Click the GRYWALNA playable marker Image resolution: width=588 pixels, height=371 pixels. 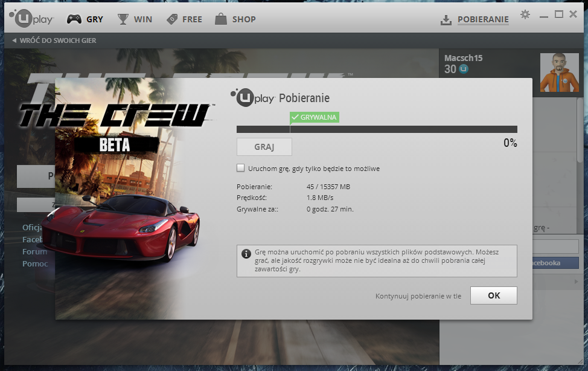pos(315,118)
